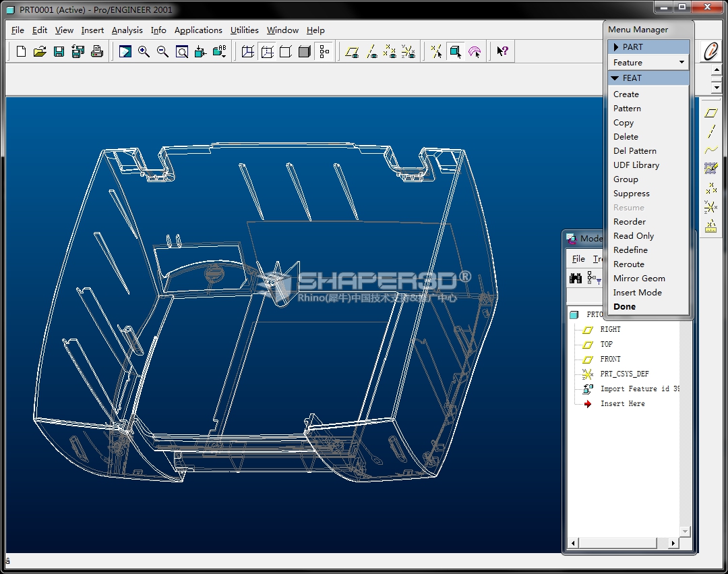728x574 pixels.
Task: Click the Repaint screen icon
Action: click(125, 51)
